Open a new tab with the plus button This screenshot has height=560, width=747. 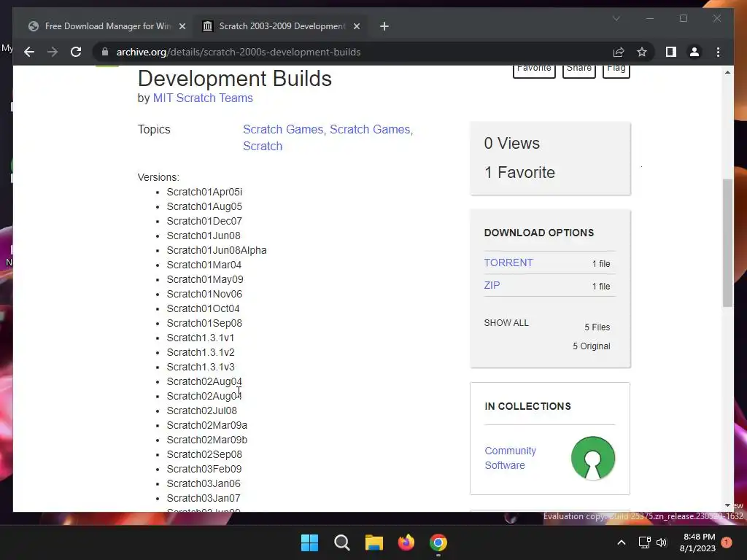(384, 26)
